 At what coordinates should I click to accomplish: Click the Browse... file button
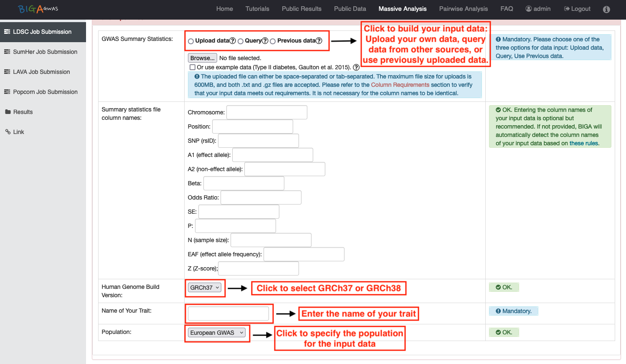point(202,58)
